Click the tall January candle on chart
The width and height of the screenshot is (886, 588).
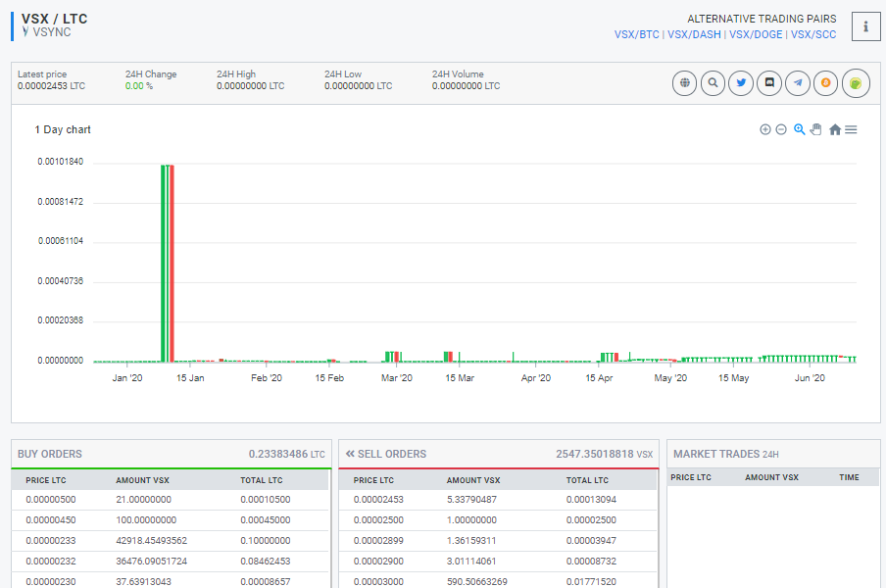pos(168,263)
